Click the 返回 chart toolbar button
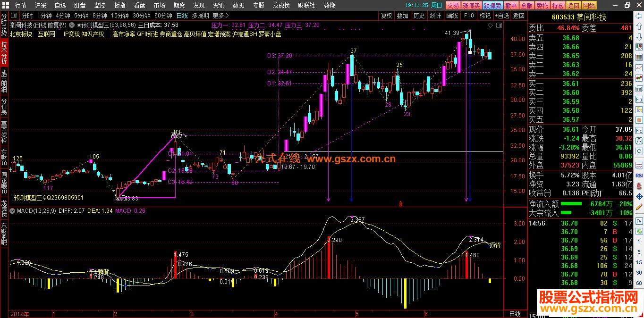Image resolution: width=644 pixels, height=318 pixels. click(519, 16)
